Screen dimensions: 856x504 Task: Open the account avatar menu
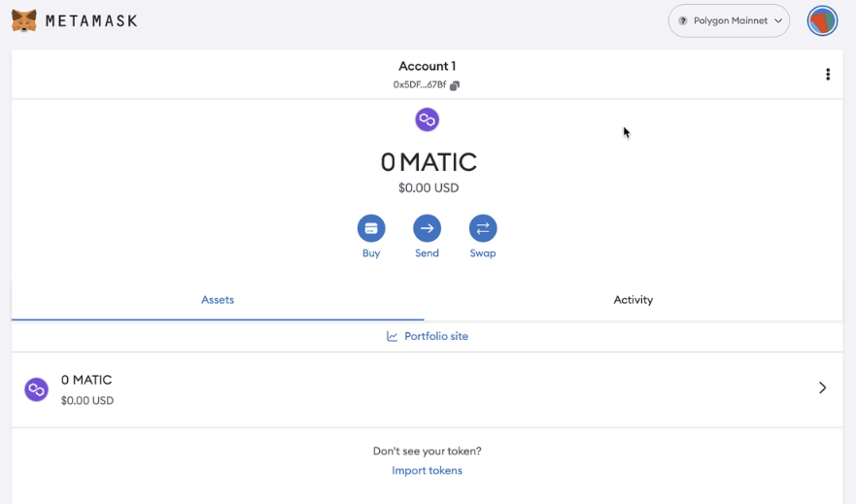[822, 20]
